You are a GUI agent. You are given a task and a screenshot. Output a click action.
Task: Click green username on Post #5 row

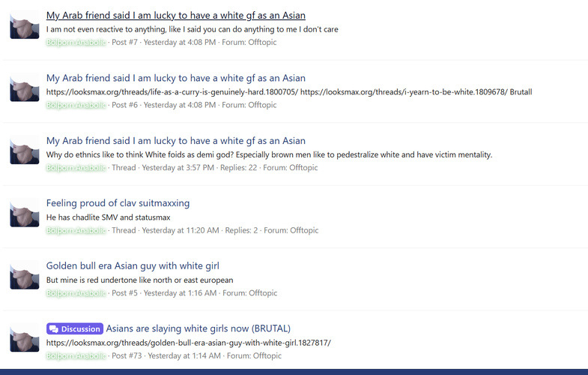(76, 293)
